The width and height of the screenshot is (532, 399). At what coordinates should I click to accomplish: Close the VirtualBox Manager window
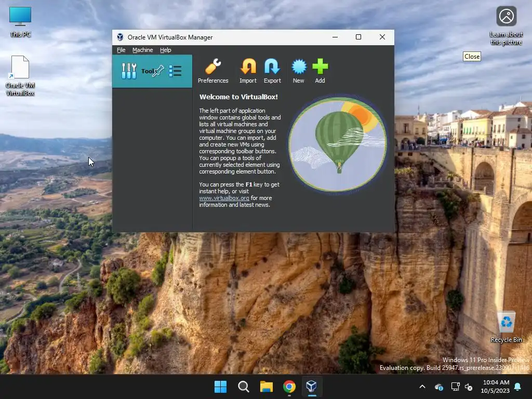(x=382, y=37)
